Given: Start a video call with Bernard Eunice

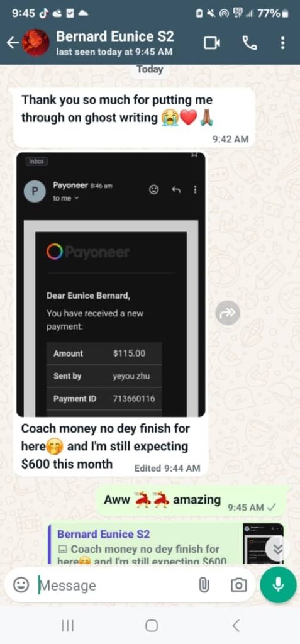Looking at the screenshot, I should 212,43.
